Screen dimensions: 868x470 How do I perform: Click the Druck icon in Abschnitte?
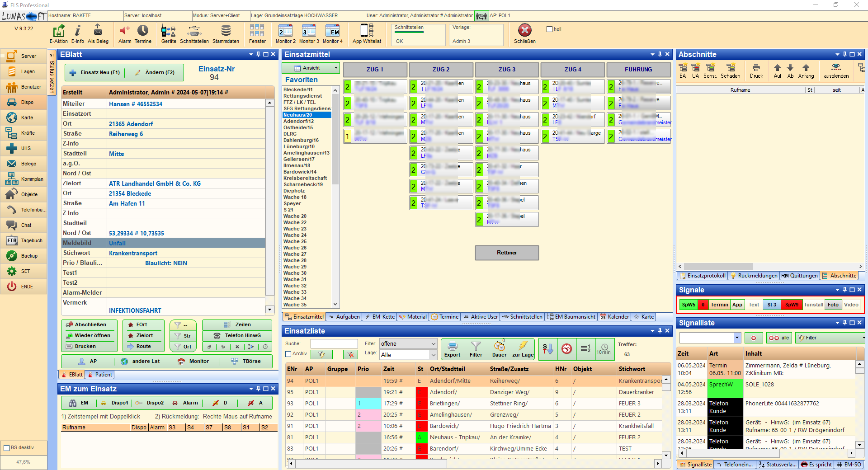click(x=756, y=70)
